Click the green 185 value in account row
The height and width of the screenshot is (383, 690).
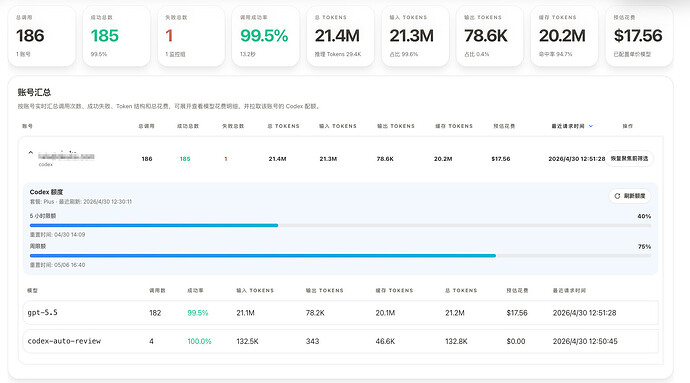coord(185,159)
